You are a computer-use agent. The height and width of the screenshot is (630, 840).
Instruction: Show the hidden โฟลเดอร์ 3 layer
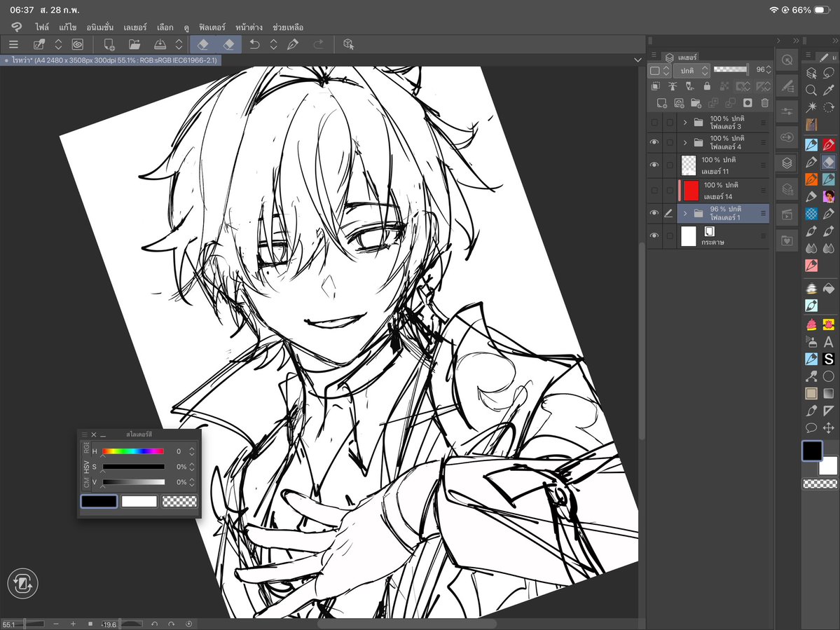654,123
